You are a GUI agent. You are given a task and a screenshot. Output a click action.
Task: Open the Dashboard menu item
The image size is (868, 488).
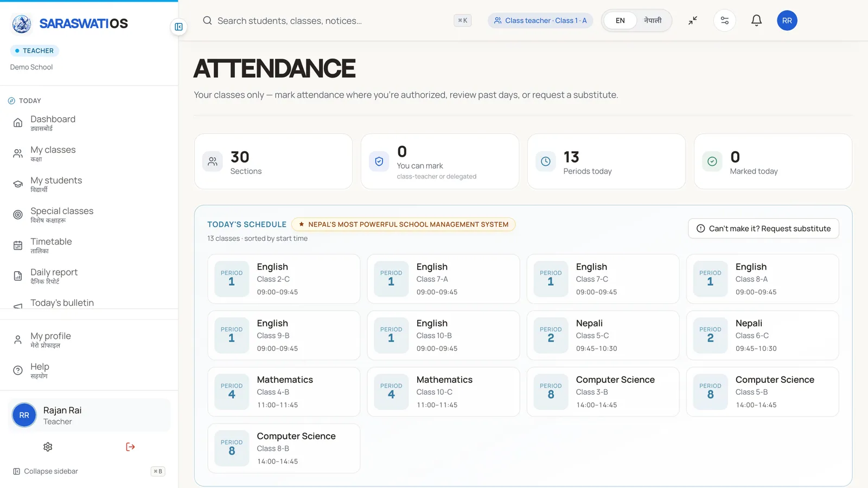89,123
